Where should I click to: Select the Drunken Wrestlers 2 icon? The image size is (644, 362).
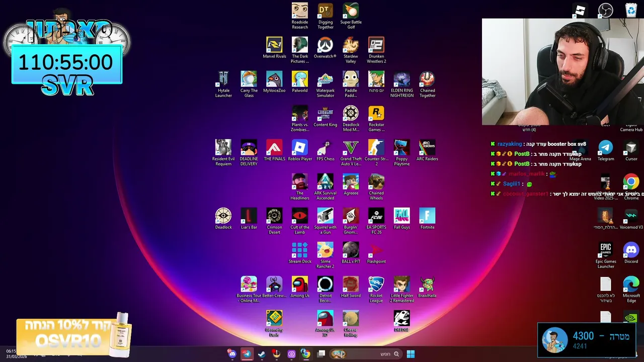click(x=376, y=50)
